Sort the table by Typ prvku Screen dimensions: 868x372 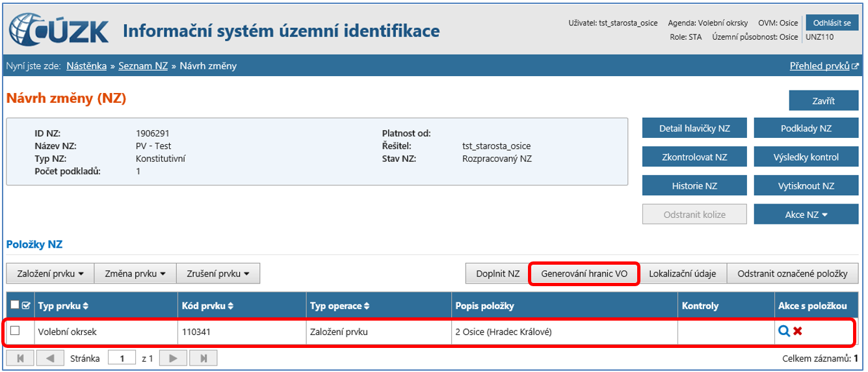click(64, 306)
